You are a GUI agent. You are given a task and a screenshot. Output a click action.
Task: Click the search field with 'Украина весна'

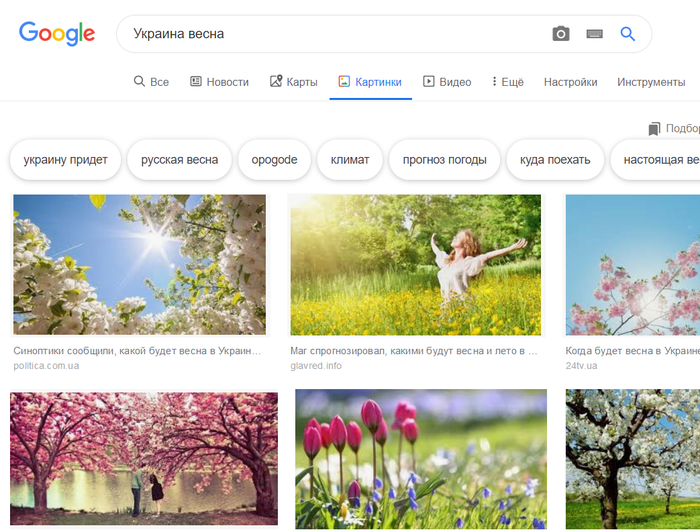330,34
